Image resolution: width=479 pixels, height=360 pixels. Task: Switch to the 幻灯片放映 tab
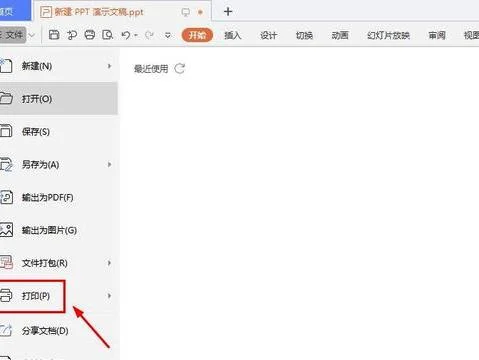click(388, 35)
